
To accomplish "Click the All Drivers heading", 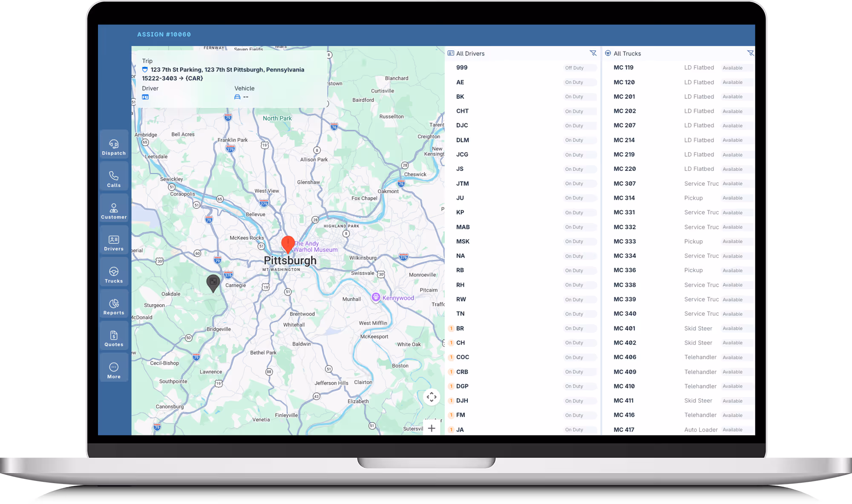I will tap(470, 54).
